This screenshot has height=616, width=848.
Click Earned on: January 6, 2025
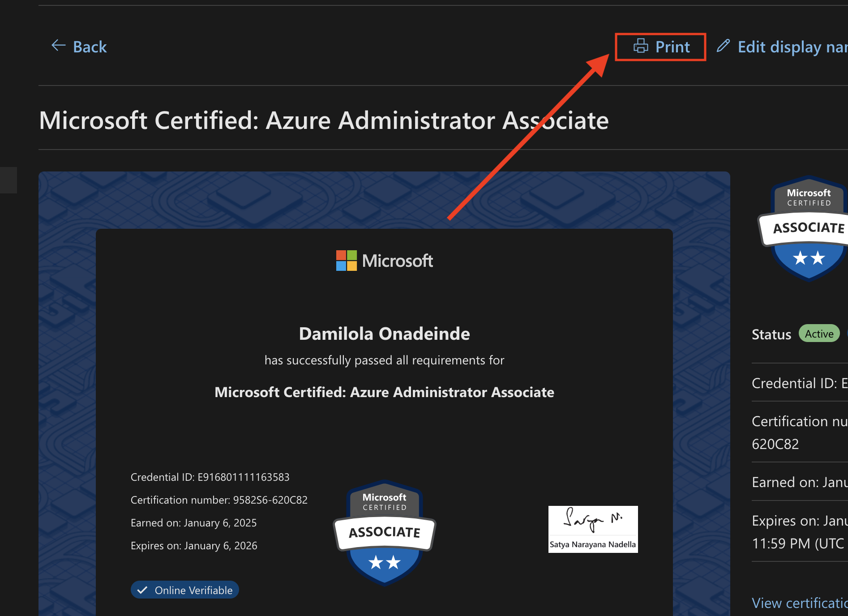pyautogui.click(x=193, y=523)
